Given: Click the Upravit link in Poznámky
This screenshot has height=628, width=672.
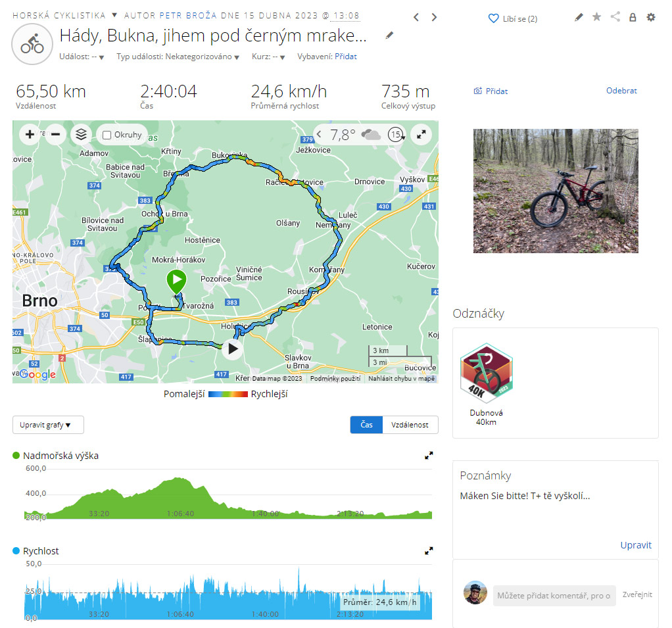Looking at the screenshot, I should click(636, 545).
